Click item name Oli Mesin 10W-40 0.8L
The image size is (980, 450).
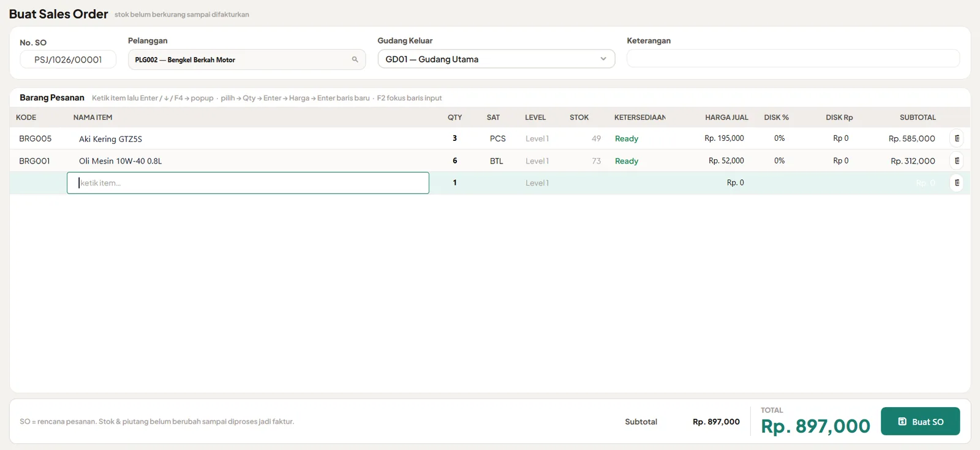(x=120, y=161)
